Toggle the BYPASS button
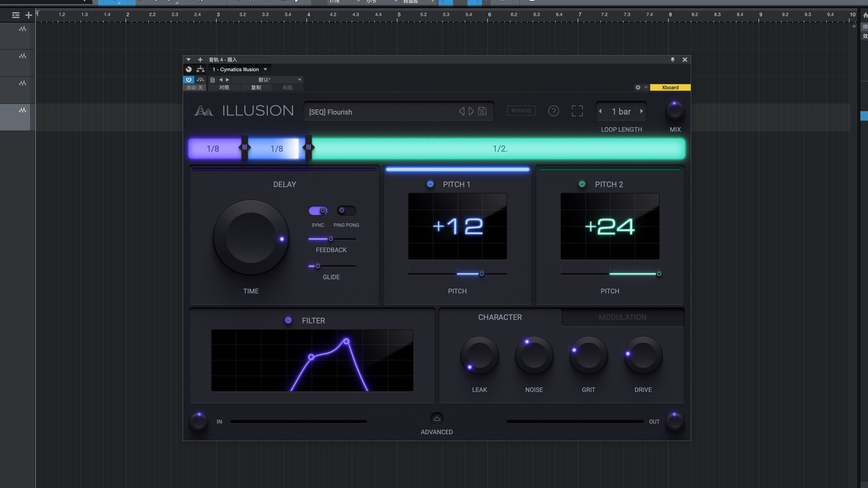 (521, 111)
